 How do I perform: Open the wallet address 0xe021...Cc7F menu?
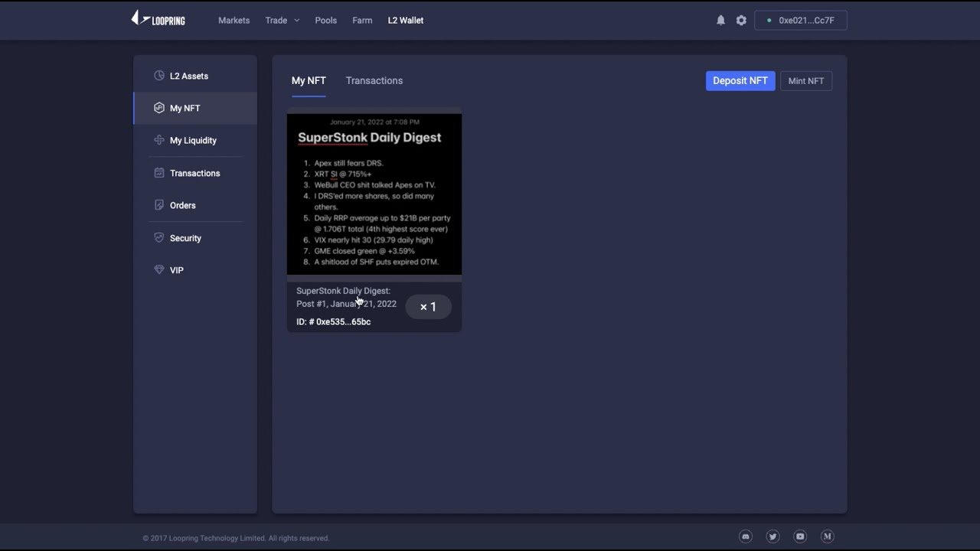pos(801,21)
